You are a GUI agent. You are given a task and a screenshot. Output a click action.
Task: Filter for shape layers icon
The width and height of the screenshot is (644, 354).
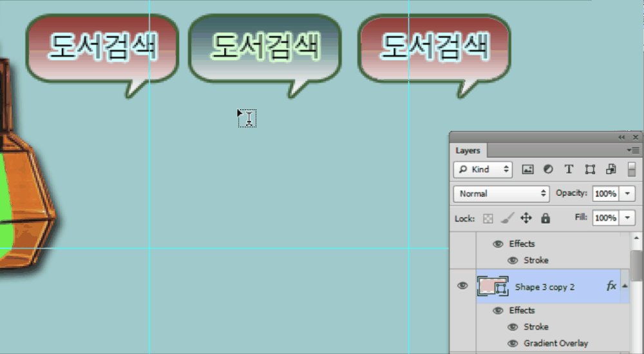pos(590,170)
